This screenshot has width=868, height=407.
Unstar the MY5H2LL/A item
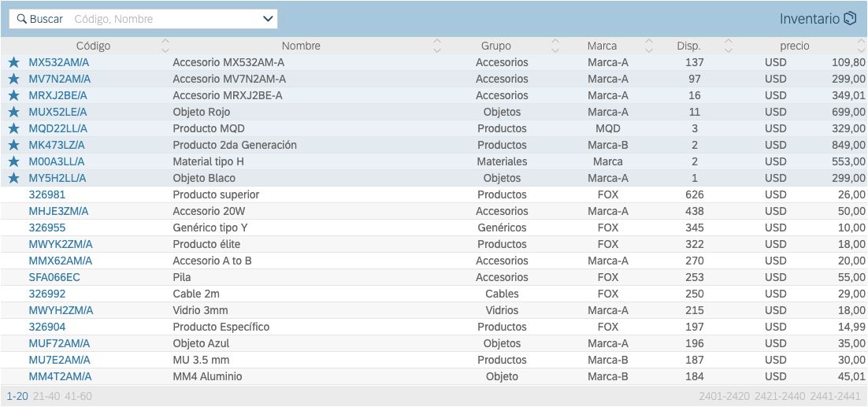click(13, 178)
